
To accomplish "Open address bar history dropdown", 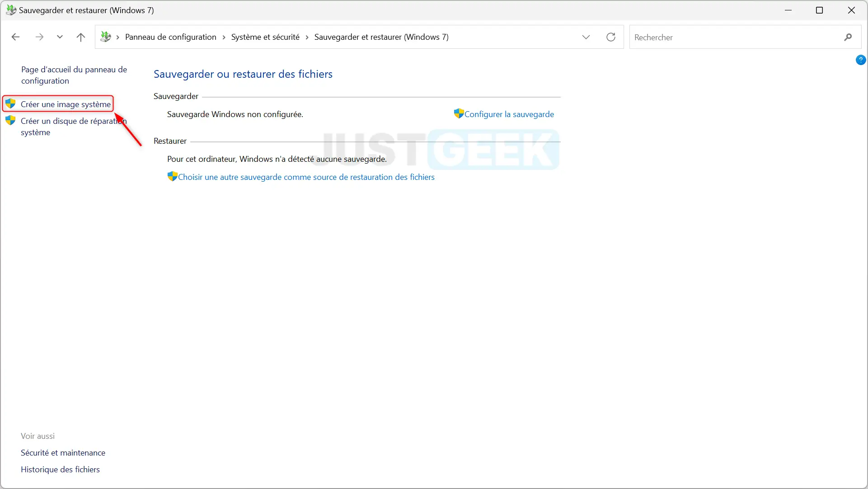I will [586, 37].
